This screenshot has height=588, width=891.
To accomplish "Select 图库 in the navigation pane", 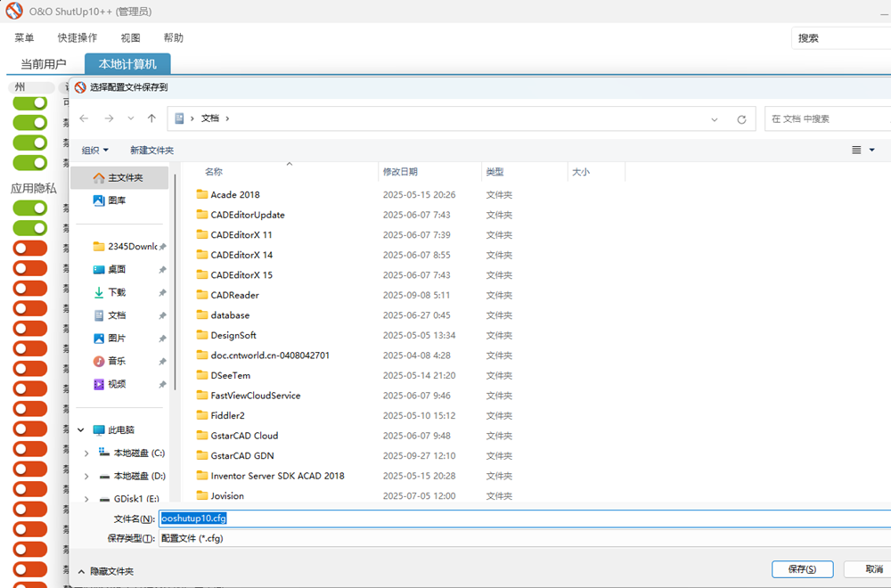I will point(116,201).
